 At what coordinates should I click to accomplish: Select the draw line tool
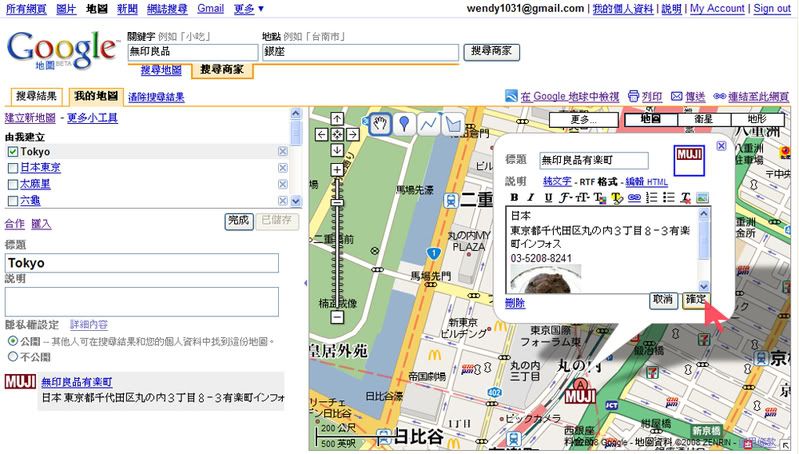point(429,124)
